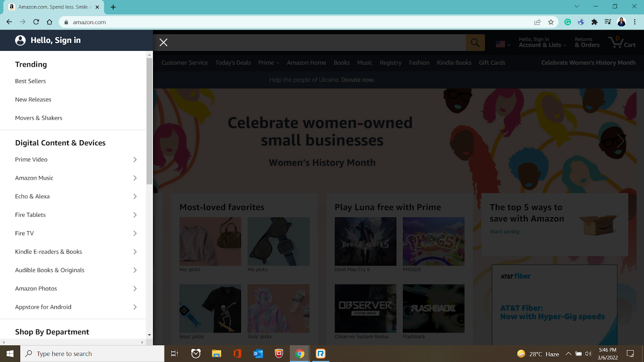Image resolution: width=644 pixels, height=362 pixels.
Task: Click the side menu vertical scrollbar
Action: point(149,121)
